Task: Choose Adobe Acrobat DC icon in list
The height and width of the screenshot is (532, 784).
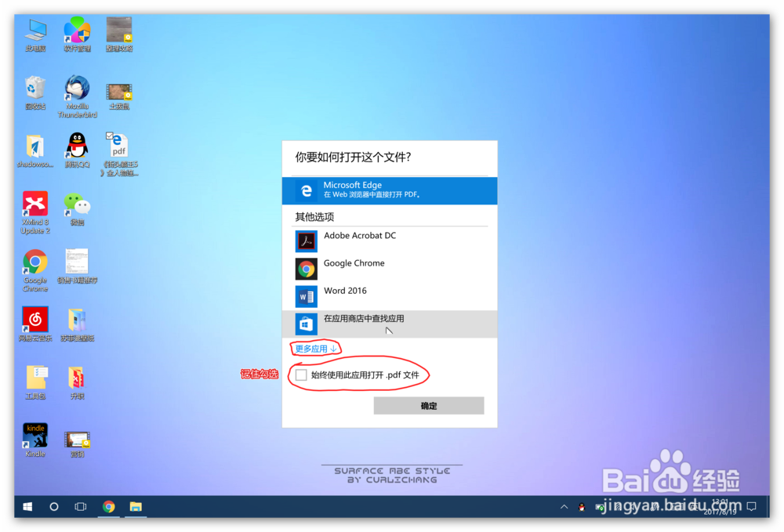Action: pos(306,241)
